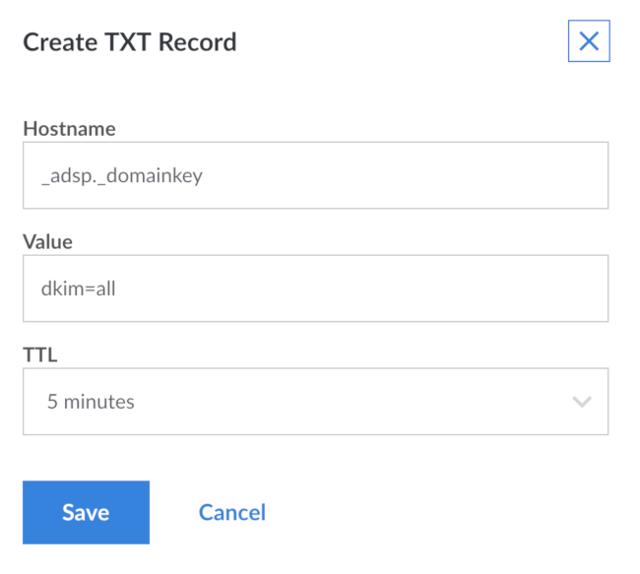The image size is (640, 574).
Task: Click the X icon in the dialog header
Action: pyautogui.click(x=589, y=42)
